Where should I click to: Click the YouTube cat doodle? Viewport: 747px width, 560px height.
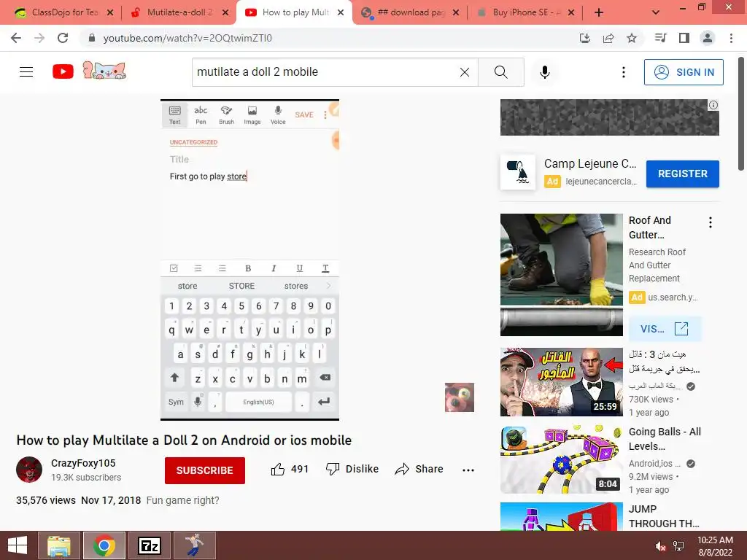(x=104, y=71)
